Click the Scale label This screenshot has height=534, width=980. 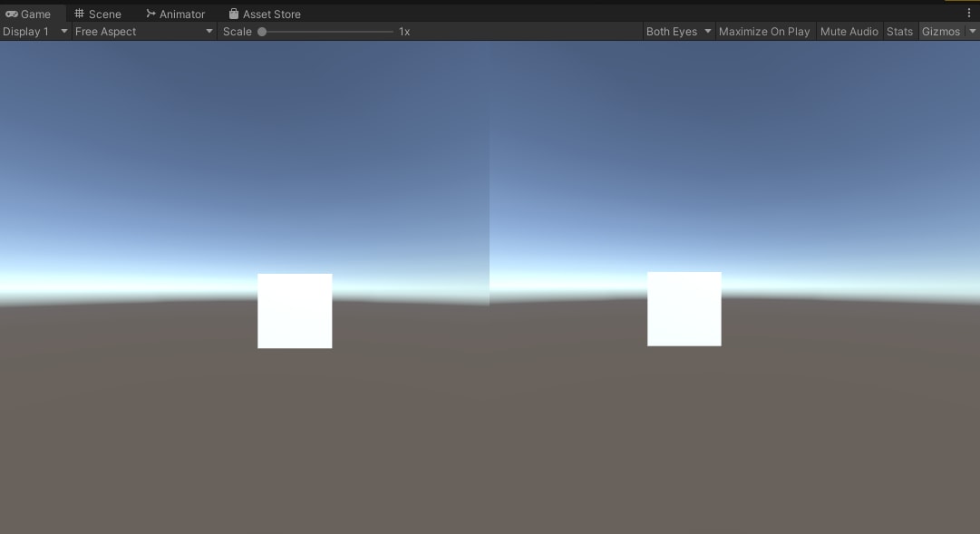(x=238, y=31)
